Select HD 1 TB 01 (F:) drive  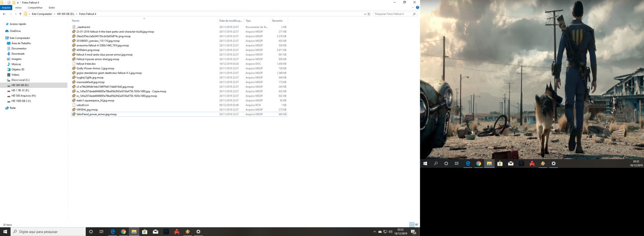(x=20, y=90)
